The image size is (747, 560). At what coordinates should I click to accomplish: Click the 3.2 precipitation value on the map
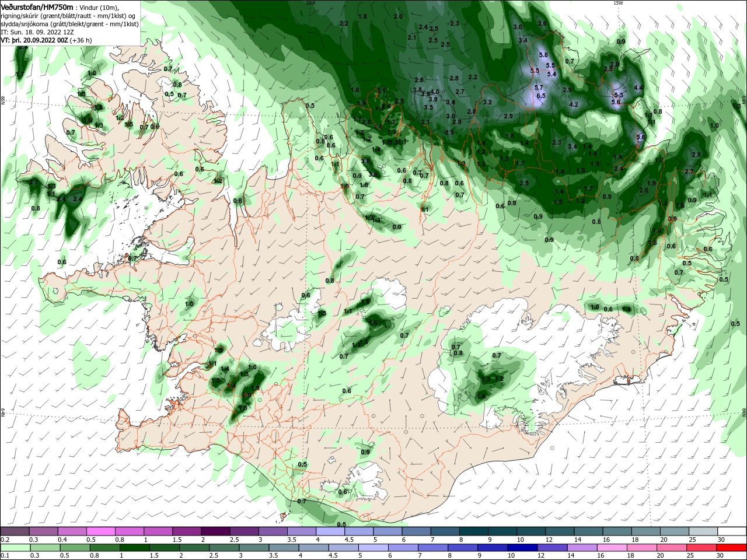[487, 102]
